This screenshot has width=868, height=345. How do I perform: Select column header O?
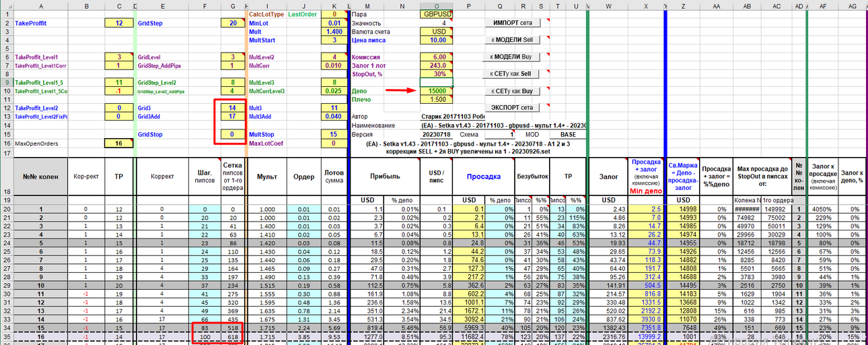click(x=437, y=5)
